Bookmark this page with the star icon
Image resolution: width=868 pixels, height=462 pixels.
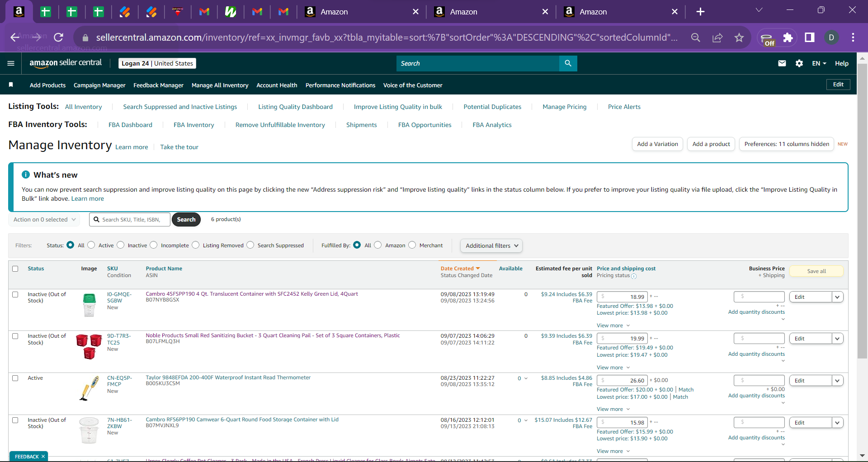pyautogui.click(x=739, y=38)
